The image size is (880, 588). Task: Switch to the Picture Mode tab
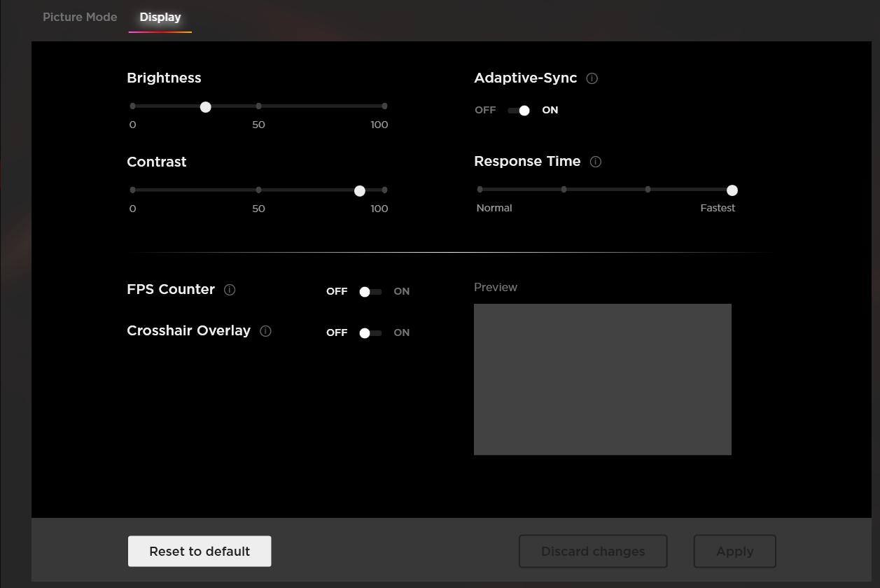point(80,17)
